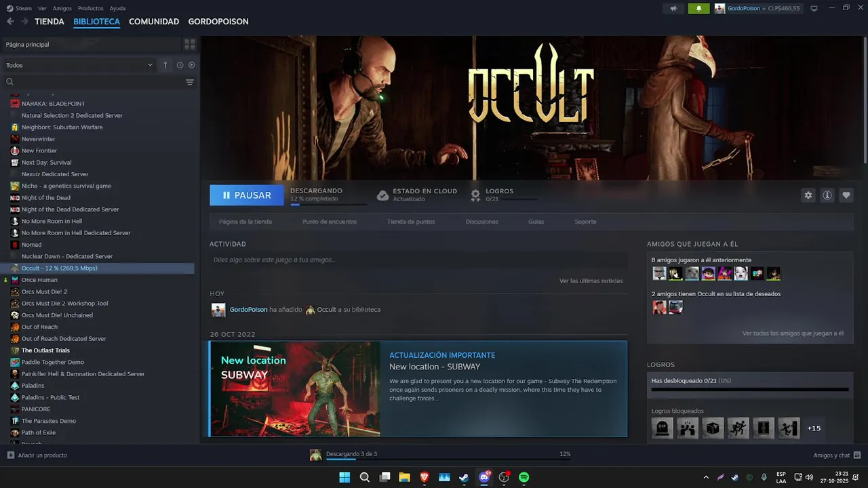Open the Tienda de puntos tab
The image size is (868, 488).
[x=411, y=222]
